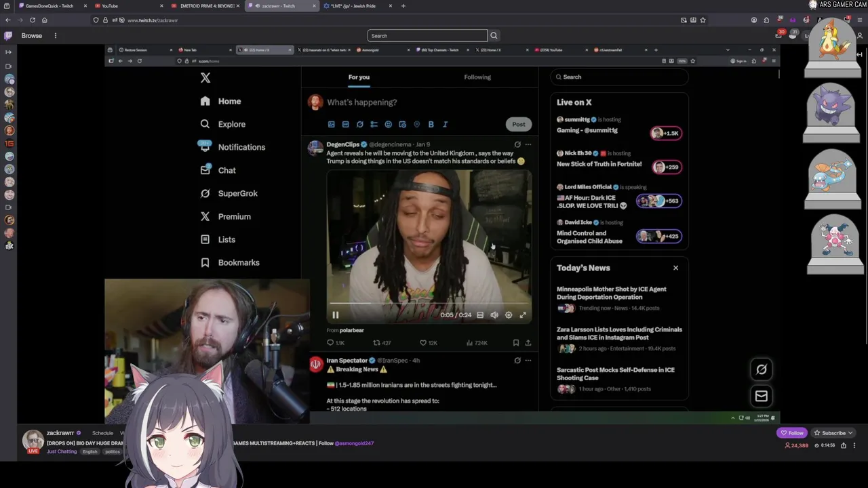The image size is (868, 488).
Task: Open Home in X sidebar
Action: click(221, 101)
